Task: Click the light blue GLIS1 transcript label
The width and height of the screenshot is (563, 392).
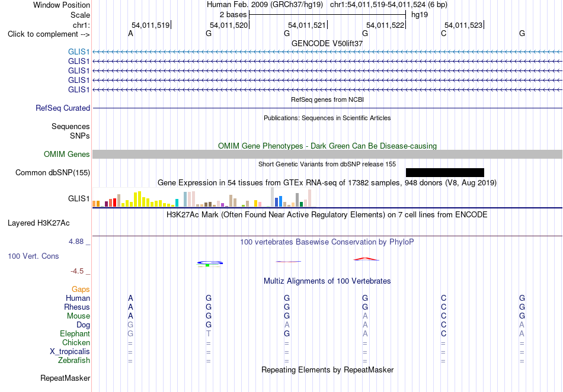Action: click(79, 52)
